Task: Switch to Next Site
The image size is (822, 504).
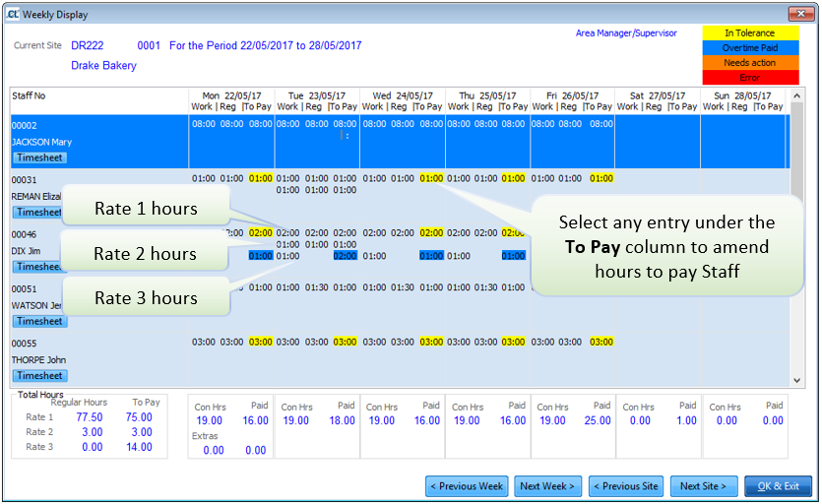Action: coord(704,486)
